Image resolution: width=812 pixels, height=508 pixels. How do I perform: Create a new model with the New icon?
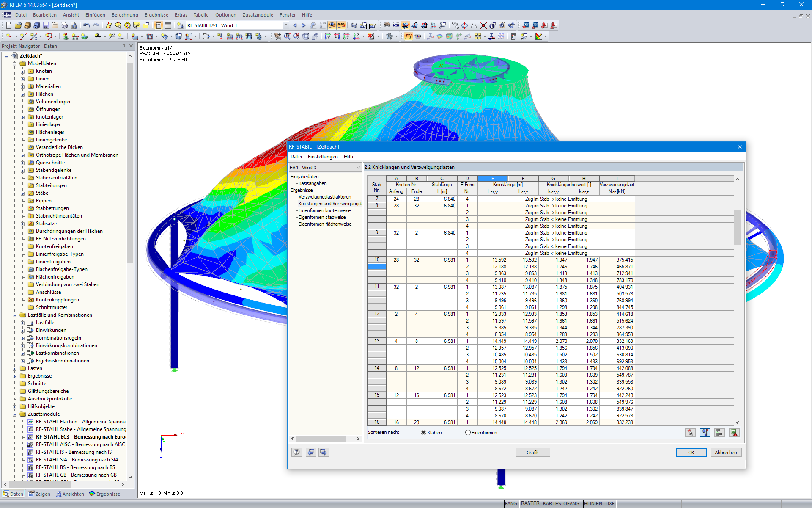click(8, 25)
